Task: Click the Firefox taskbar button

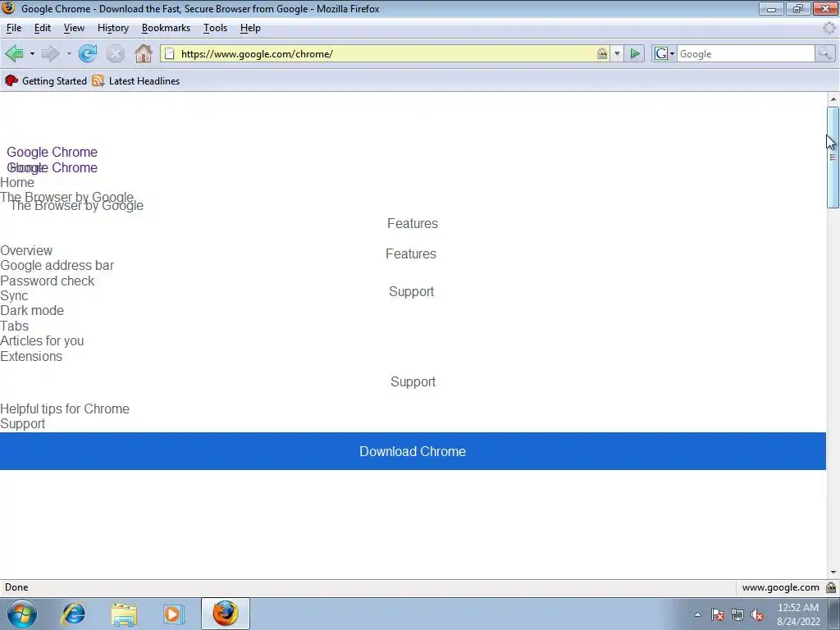Action: pyautogui.click(x=225, y=614)
